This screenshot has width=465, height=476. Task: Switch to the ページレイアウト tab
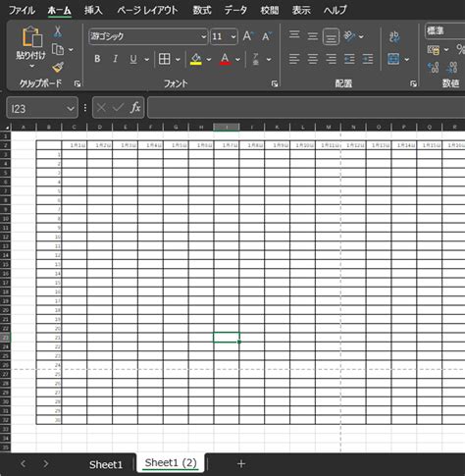(147, 10)
